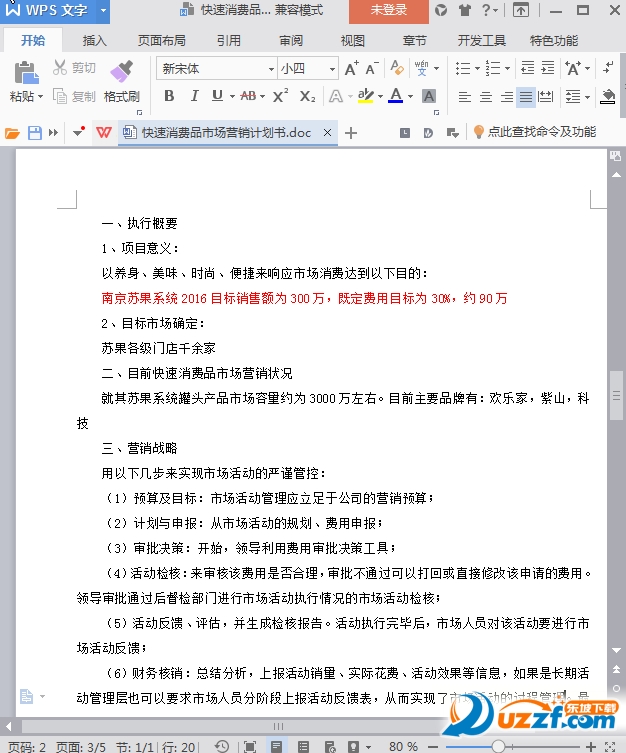
Task: Click the highlight color yellow button
Action: pyautogui.click(x=366, y=96)
